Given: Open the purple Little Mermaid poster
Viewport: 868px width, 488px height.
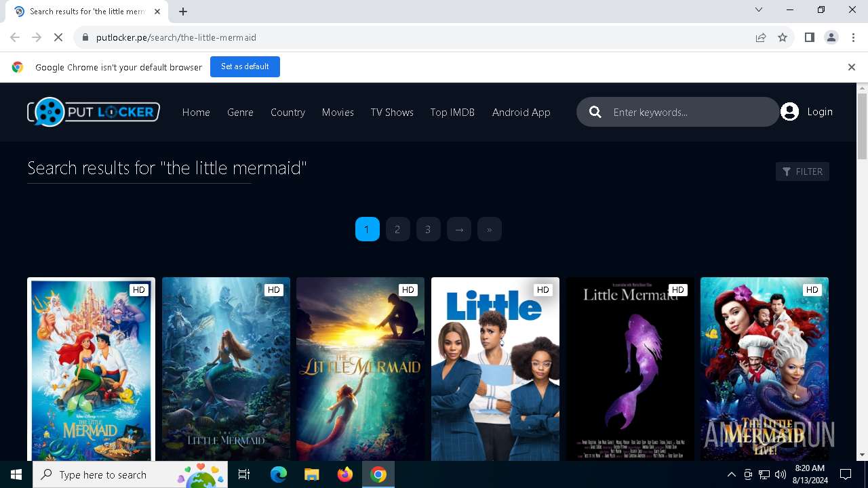Looking at the screenshot, I should coord(630,369).
